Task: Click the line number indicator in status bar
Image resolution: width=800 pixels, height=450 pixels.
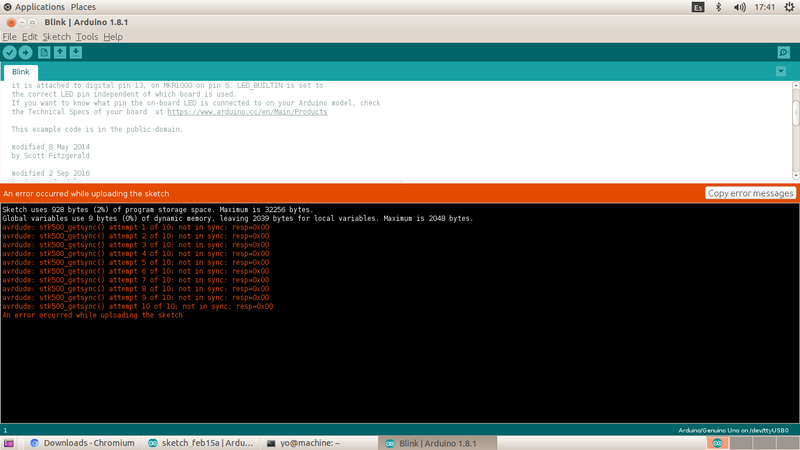Action: tap(5, 430)
